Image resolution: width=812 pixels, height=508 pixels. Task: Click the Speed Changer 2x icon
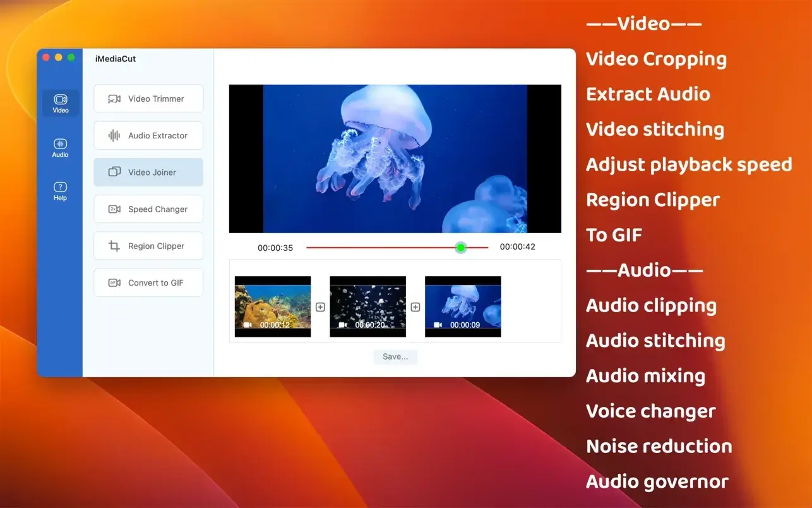pos(114,209)
